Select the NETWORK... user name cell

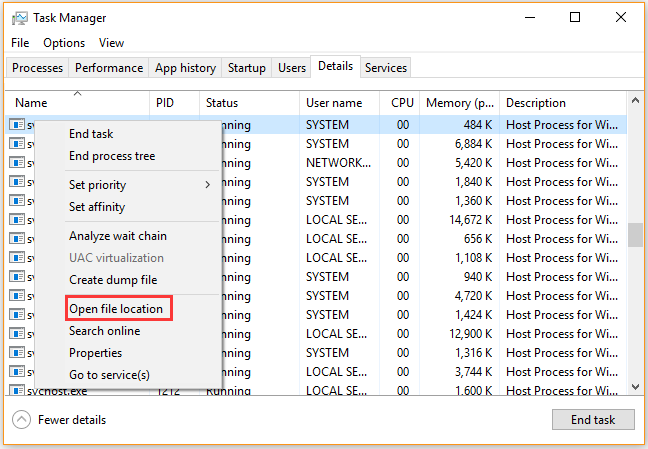click(338, 162)
